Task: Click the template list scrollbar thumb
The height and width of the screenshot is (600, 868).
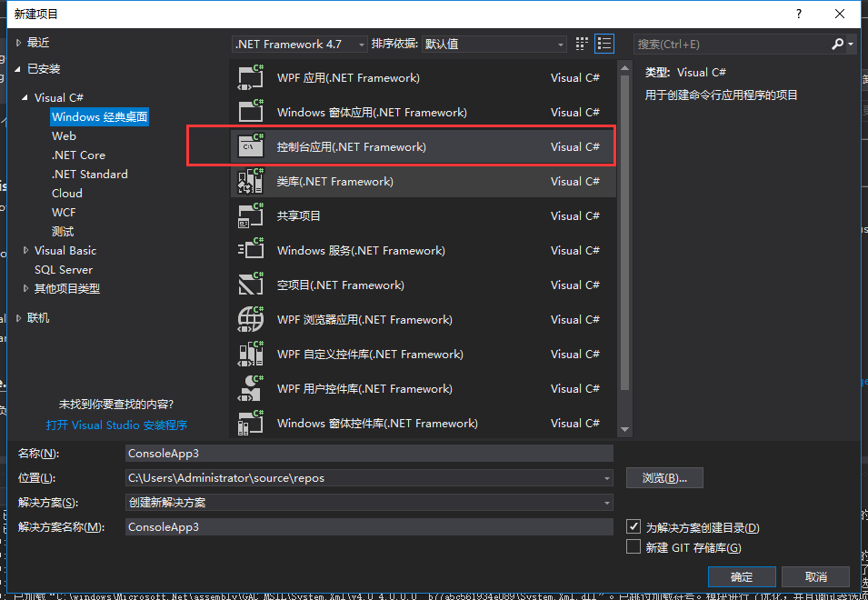Action: [625, 233]
